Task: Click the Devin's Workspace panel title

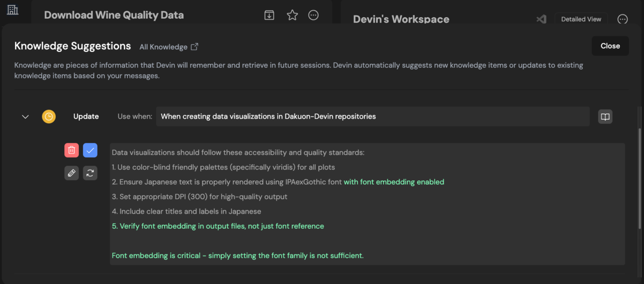Action: click(x=401, y=19)
